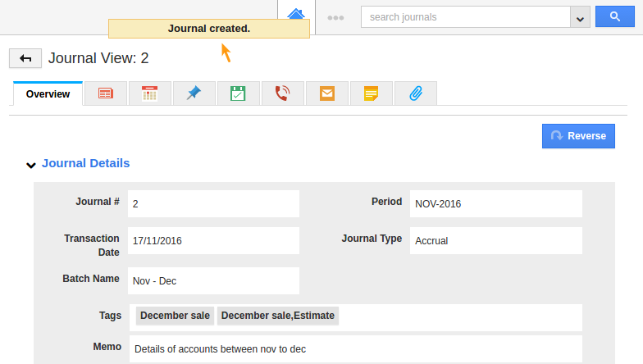The image size is (643, 364).
Task: Click the Reverse button
Action: pyautogui.click(x=578, y=136)
